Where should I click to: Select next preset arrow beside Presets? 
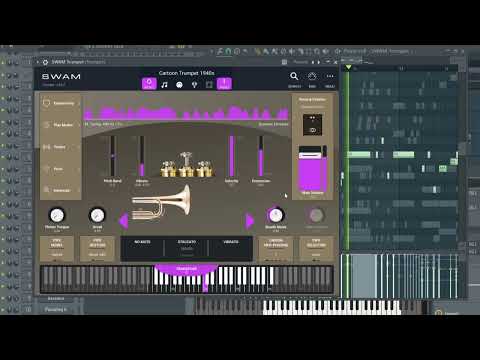[318, 62]
